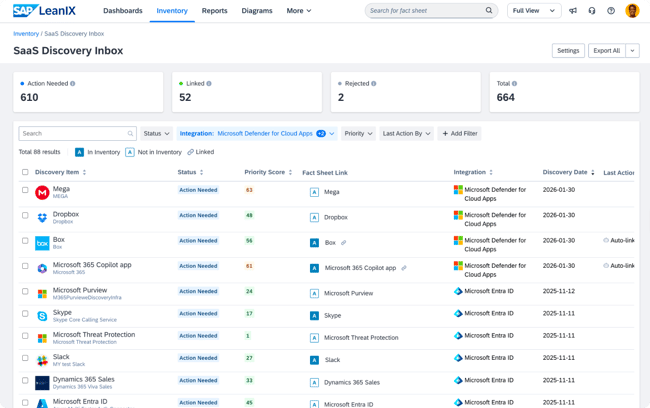The height and width of the screenshot is (408, 650).
Task: Click the Skype app logo
Action: (42, 316)
